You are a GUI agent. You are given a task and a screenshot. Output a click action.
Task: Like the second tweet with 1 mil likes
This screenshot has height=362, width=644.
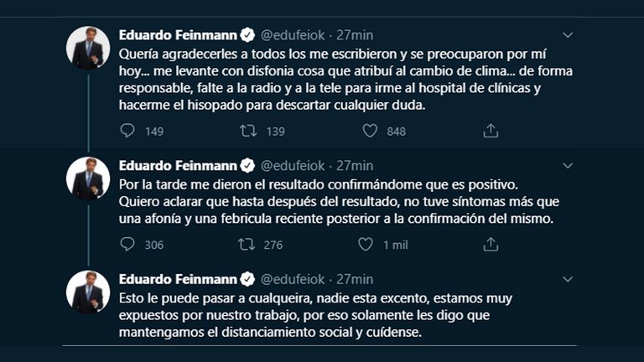[x=366, y=245]
